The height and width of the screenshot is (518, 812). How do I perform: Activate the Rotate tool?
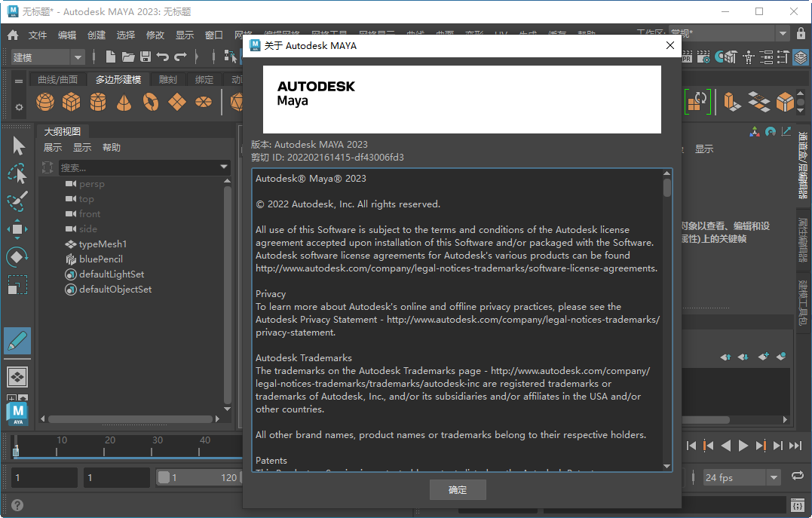click(x=17, y=256)
